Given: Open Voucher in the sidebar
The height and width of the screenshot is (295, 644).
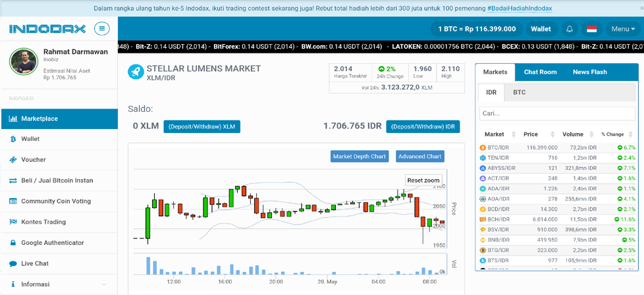Looking at the screenshot, I should point(59,160).
